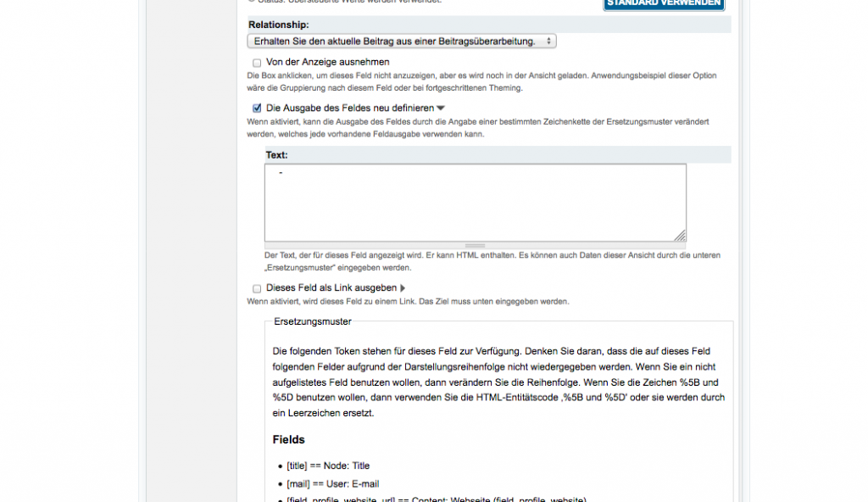Click the grippie bar below the Text box
The height and width of the screenshot is (502, 868).
[x=475, y=246]
